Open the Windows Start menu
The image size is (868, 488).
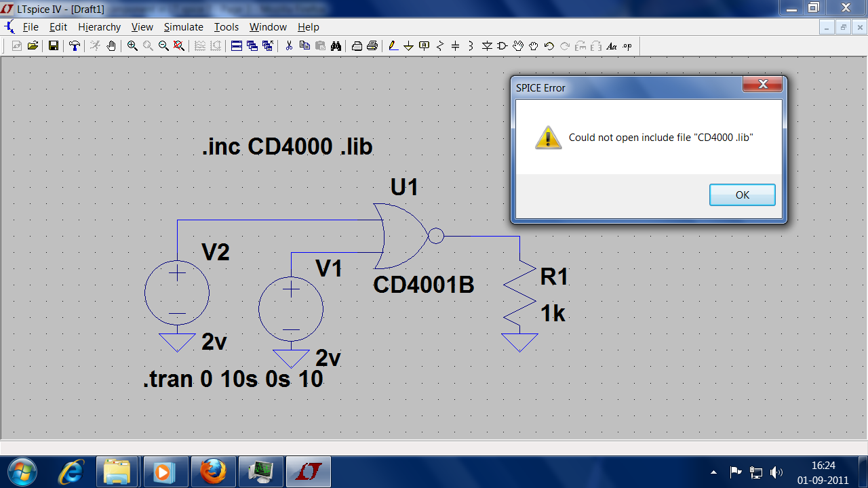point(22,472)
